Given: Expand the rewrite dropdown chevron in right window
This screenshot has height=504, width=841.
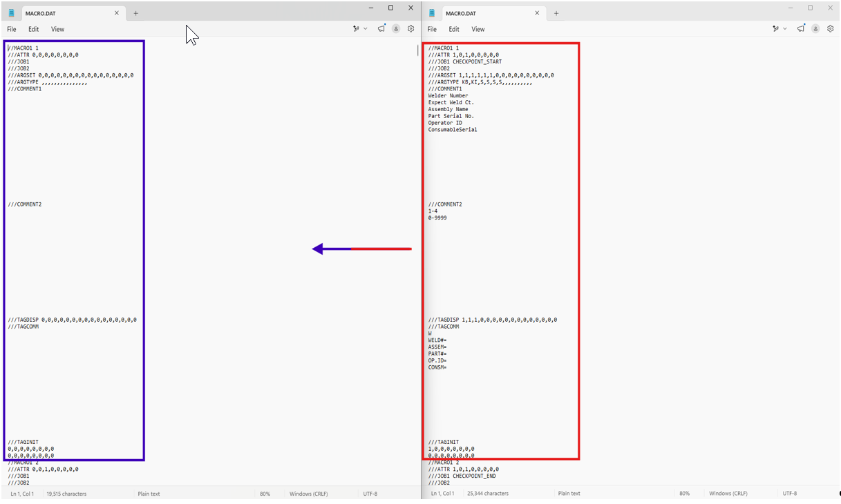Looking at the screenshot, I should (x=786, y=29).
